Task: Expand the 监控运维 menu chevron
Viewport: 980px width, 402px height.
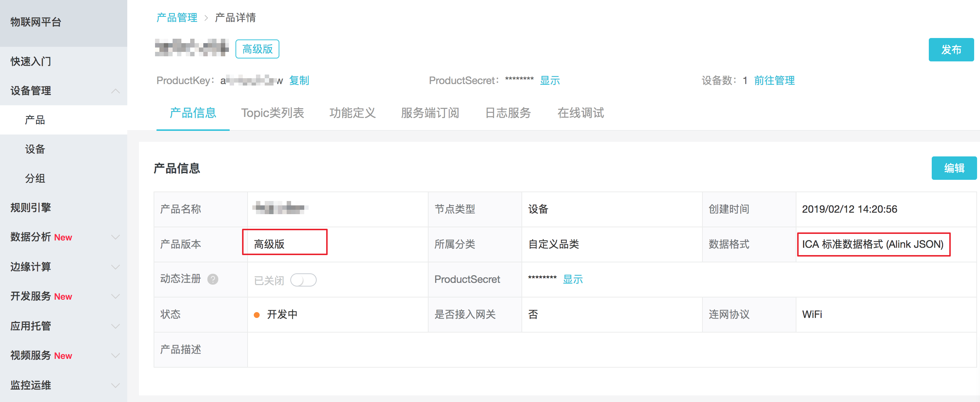Action: 116,385
